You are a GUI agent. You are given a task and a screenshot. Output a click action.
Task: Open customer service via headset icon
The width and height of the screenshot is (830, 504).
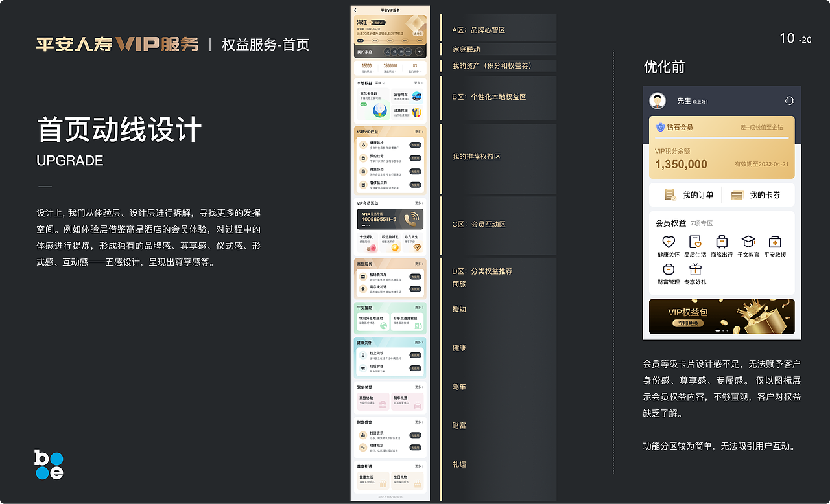point(789,100)
